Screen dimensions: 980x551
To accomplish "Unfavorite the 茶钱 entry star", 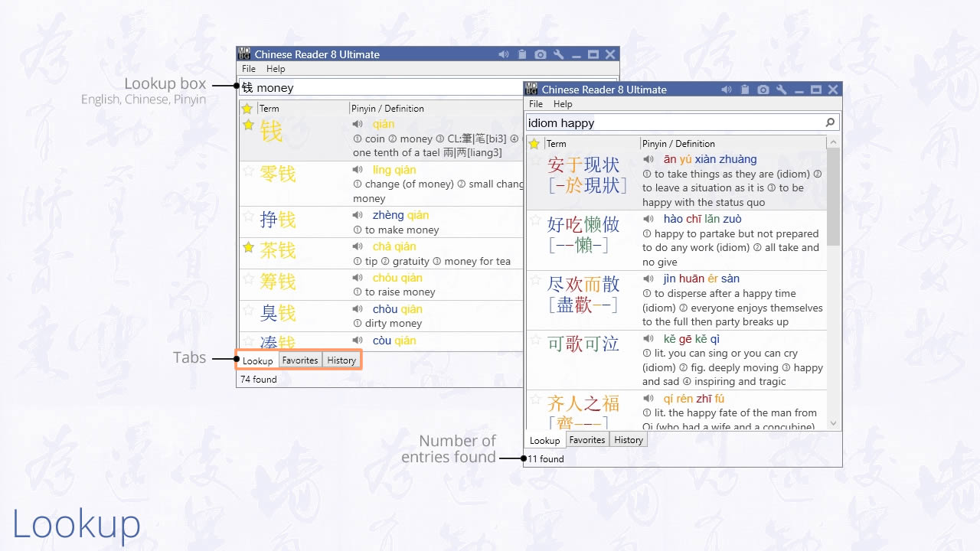I will pos(248,247).
